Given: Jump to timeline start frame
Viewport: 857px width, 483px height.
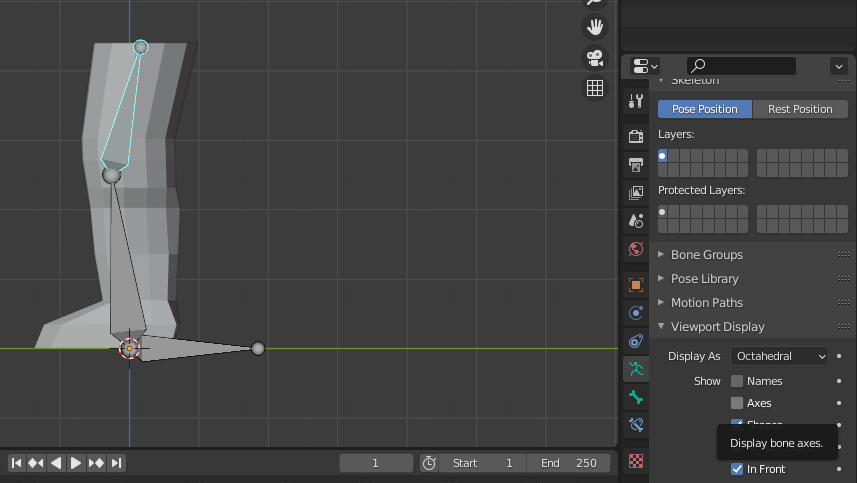Looking at the screenshot, I should (16, 463).
